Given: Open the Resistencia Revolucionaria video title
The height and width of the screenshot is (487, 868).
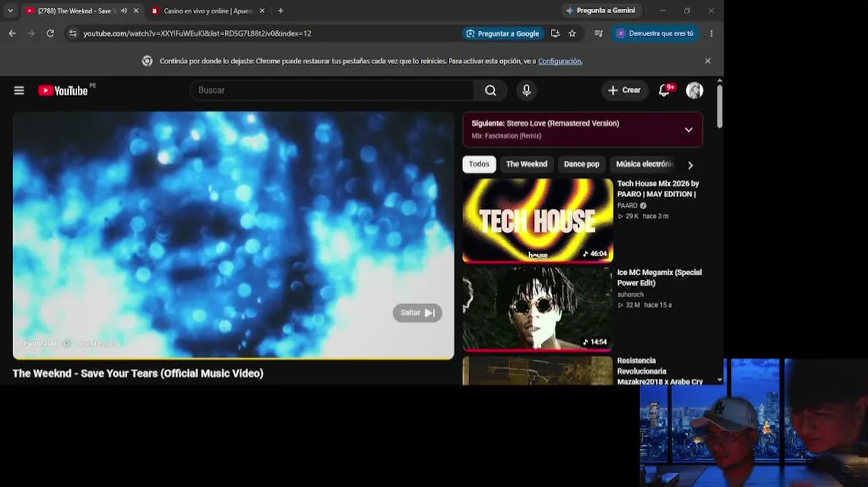Looking at the screenshot, I should [x=660, y=371].
